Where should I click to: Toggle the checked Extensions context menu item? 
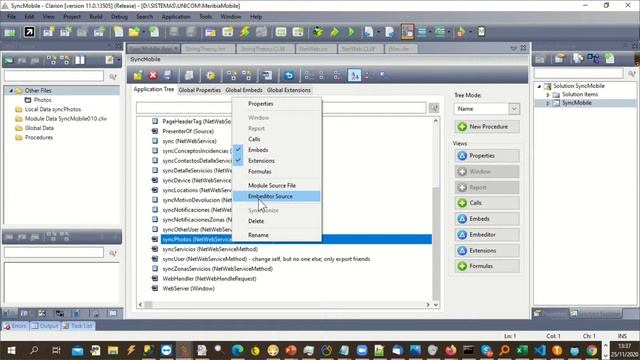coord(261,160)
